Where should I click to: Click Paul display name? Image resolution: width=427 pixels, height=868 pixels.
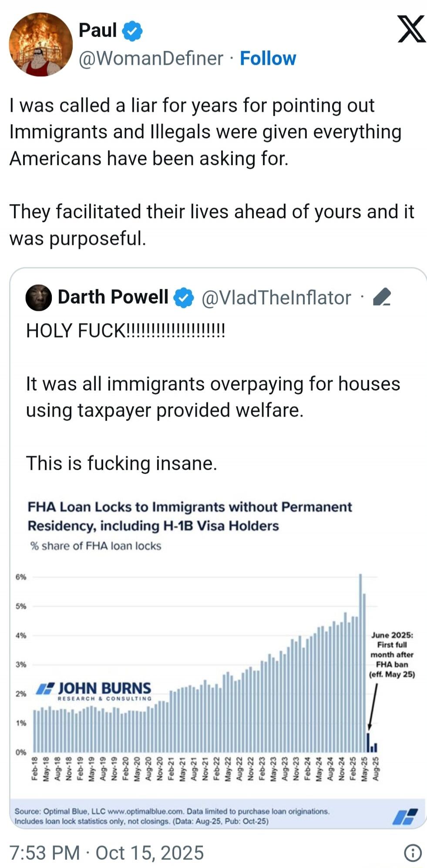click(x=98, y=30)
